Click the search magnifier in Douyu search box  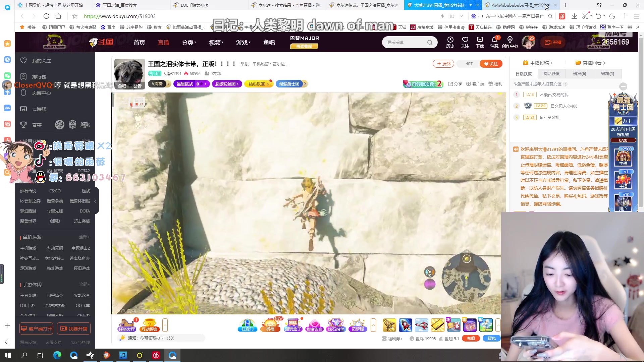point(430,42)
